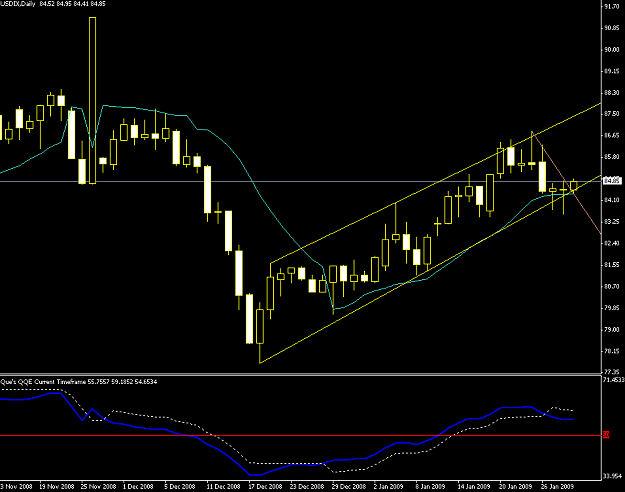
Task: Select the 20 Jan 2009 date label
Action: click(x=515, y=486)
